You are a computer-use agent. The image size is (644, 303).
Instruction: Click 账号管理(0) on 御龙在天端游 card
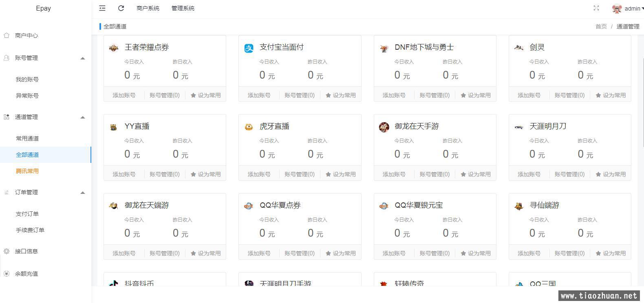click(165, 253)
